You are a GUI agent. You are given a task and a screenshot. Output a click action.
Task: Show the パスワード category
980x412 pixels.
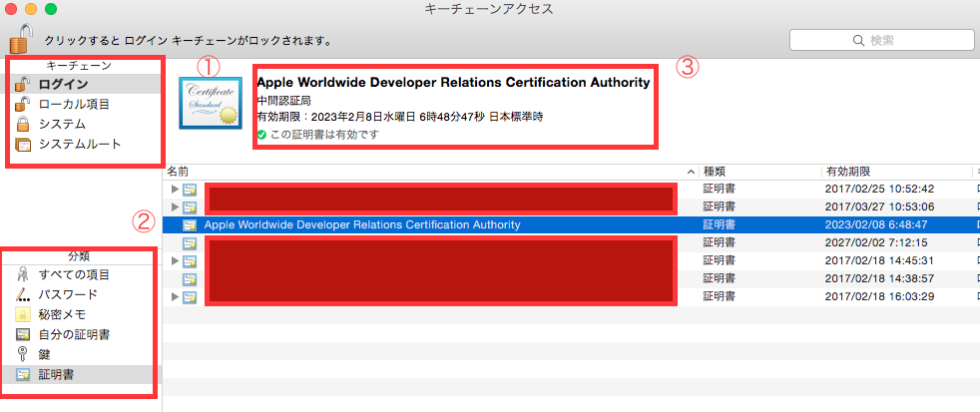pos(81,294)
